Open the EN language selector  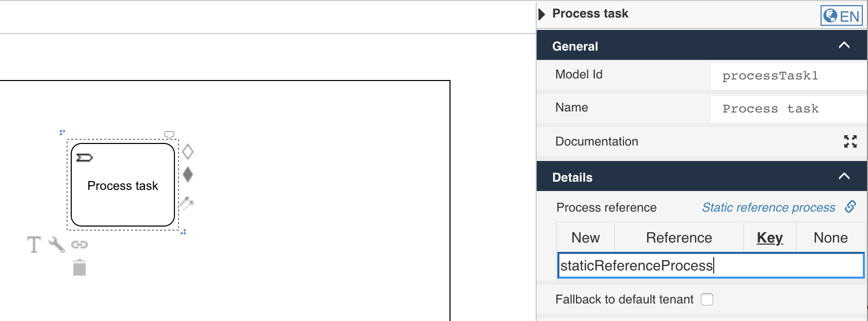(x=841, y=15)
